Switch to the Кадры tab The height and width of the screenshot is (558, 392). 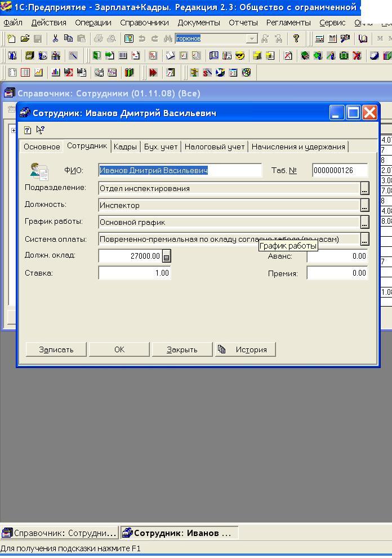tap(125, 147)
